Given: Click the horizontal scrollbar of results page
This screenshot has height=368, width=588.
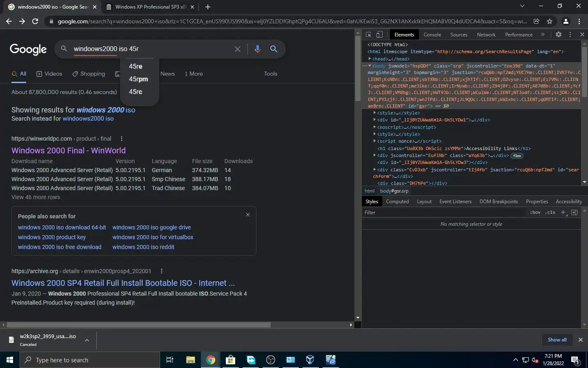Looking at the screenshot, I should (x=139, y=325).
